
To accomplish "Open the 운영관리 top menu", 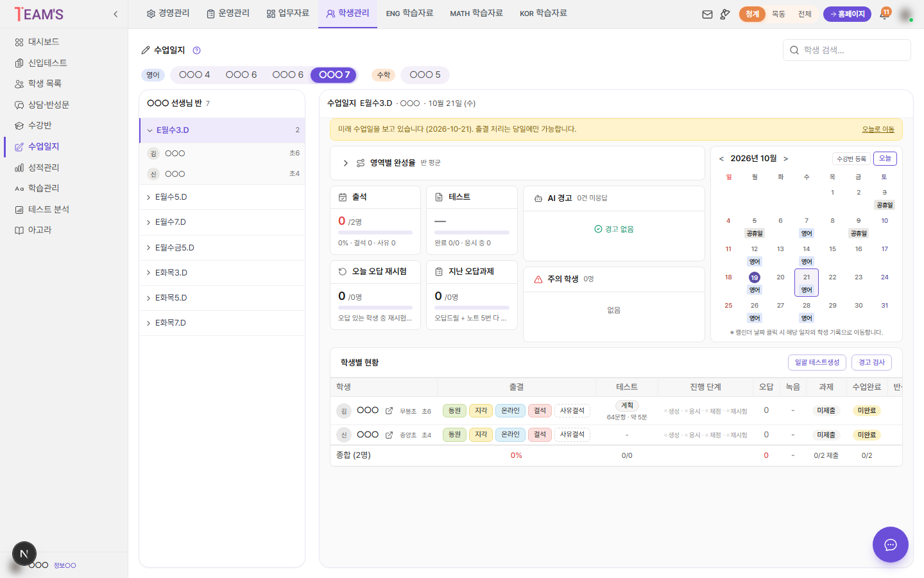I will (228, 13).
